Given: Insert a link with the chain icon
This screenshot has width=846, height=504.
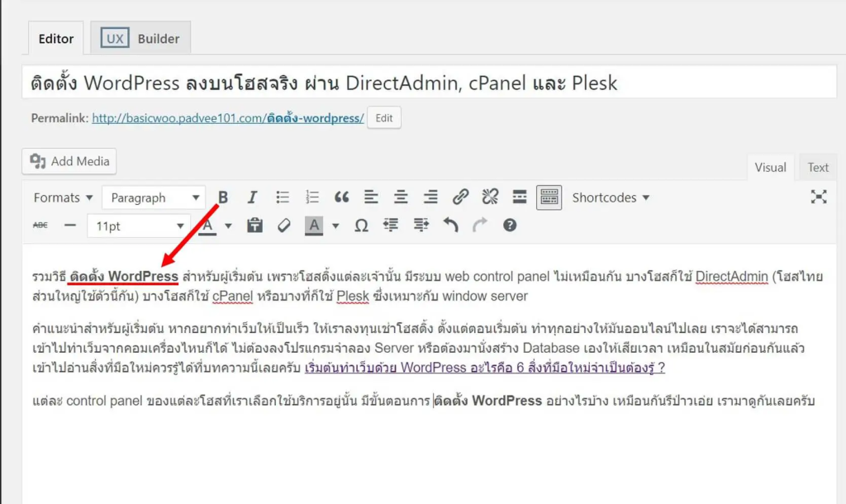Looking at the screenshot, I should click(x=460, y=197).
